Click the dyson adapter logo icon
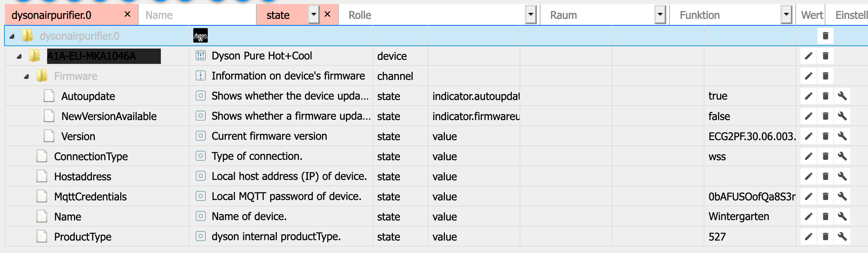 tap(201, 36)
